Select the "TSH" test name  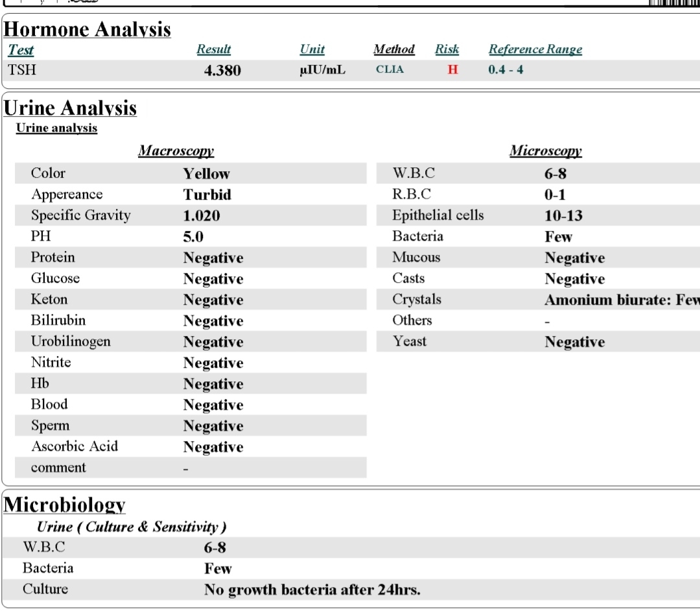pos(22,70)
